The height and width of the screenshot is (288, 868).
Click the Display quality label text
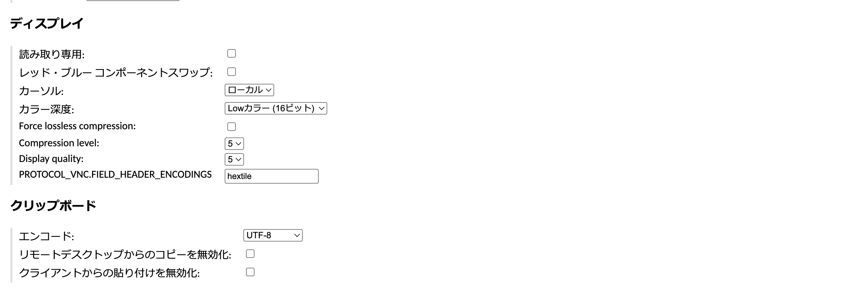[x=51, y=159]
